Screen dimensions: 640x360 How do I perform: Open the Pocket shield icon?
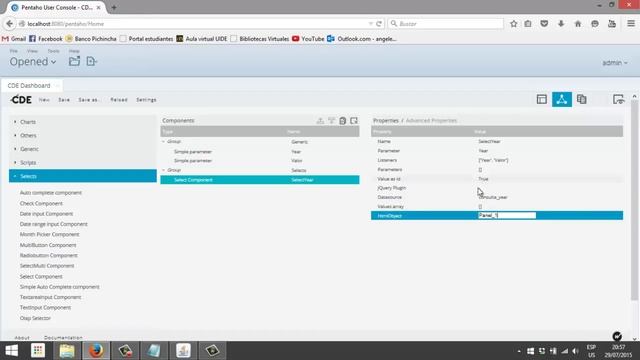pos(544,24)
